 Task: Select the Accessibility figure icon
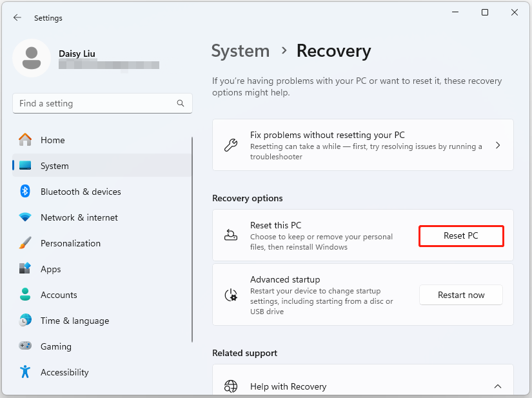[25, 372]
